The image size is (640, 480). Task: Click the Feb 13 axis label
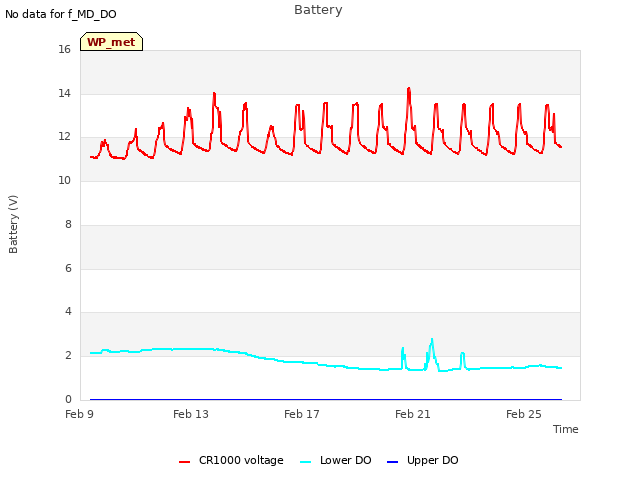[191, 414]
